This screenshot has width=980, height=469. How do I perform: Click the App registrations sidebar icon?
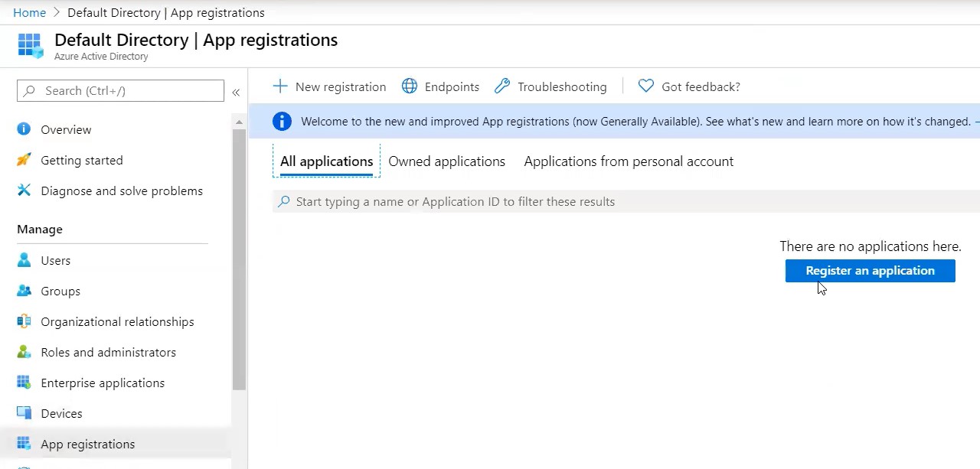(24, 444)
